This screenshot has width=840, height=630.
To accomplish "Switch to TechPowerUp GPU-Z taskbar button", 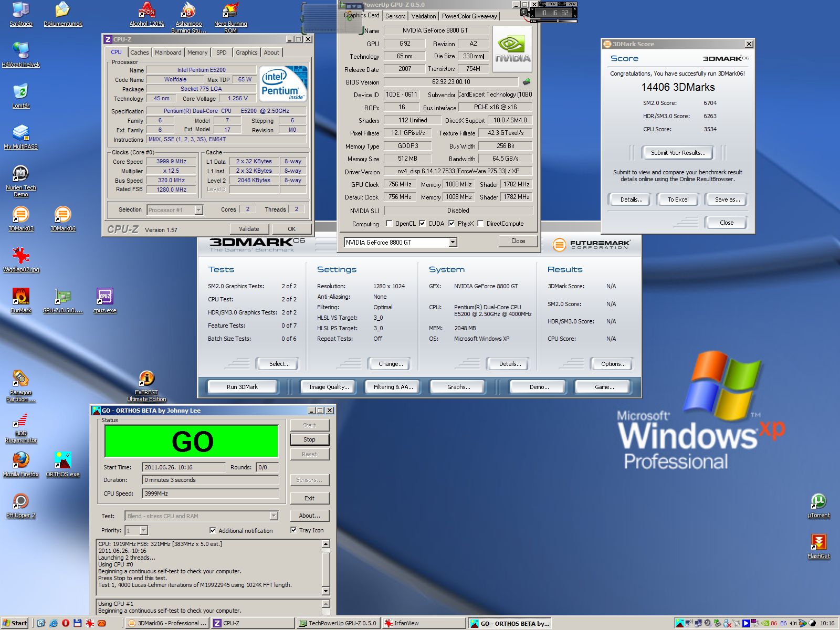I will click(338, 623).
